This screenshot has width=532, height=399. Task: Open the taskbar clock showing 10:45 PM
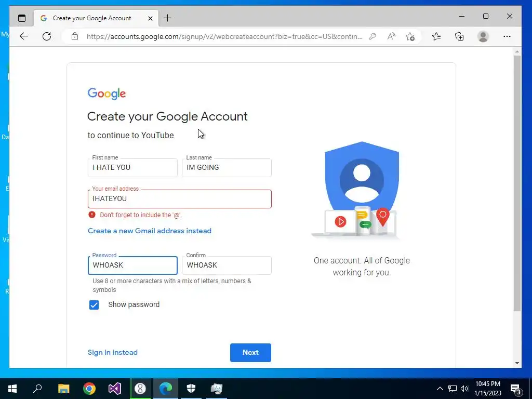487,389
